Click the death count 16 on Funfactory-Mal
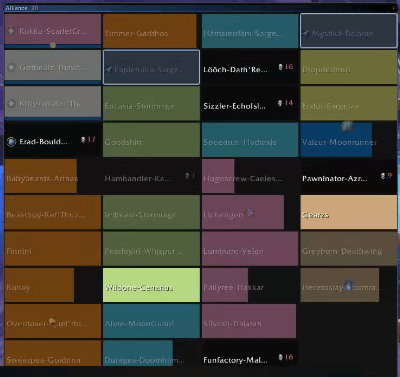 pos(289,357)
